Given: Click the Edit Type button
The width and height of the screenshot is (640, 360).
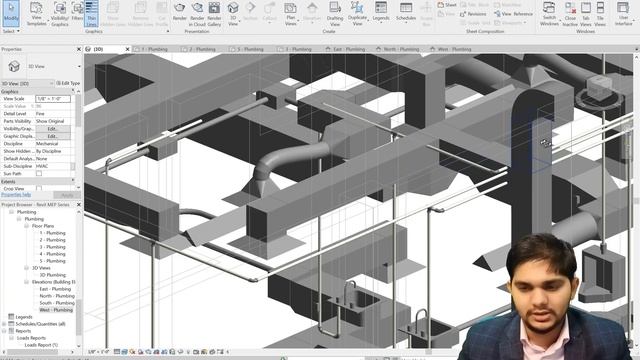Looking at the screenshot, I should click(68, 83).
